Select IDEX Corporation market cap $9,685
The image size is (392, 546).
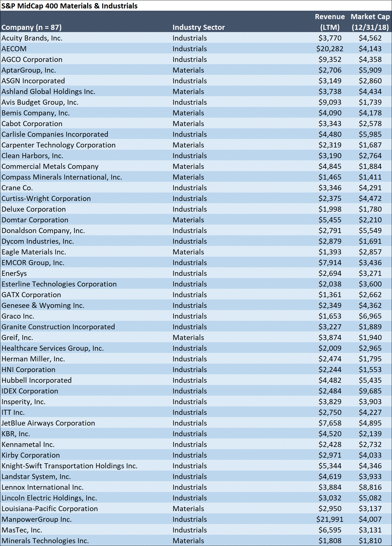(370, 391)
